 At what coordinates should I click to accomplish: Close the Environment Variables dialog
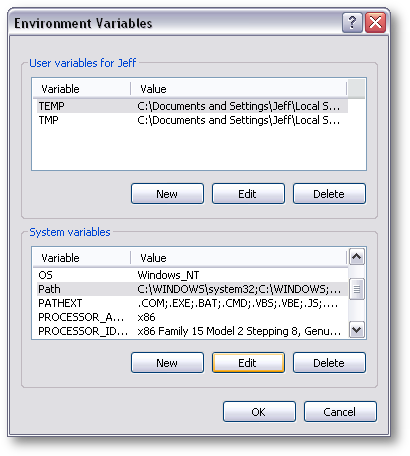pos(376,23)
